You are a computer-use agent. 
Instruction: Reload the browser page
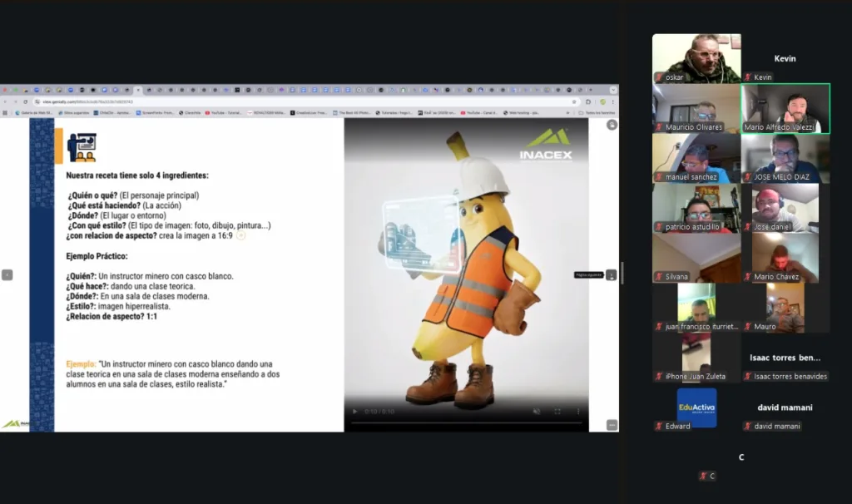point(25,101)
